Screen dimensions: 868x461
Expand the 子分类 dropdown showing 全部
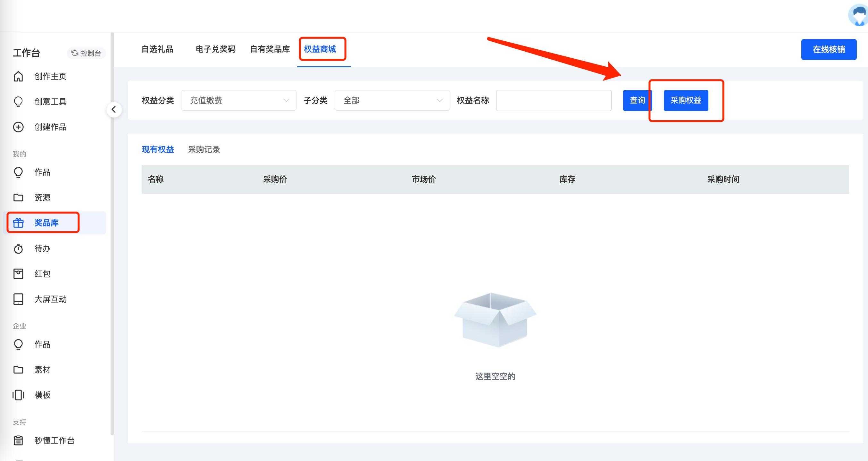tap(392, 100)
